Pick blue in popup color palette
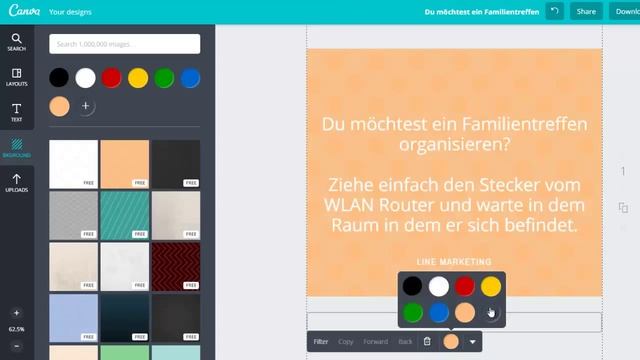This screenshot has height=360, width=640. tap(439, 313)
